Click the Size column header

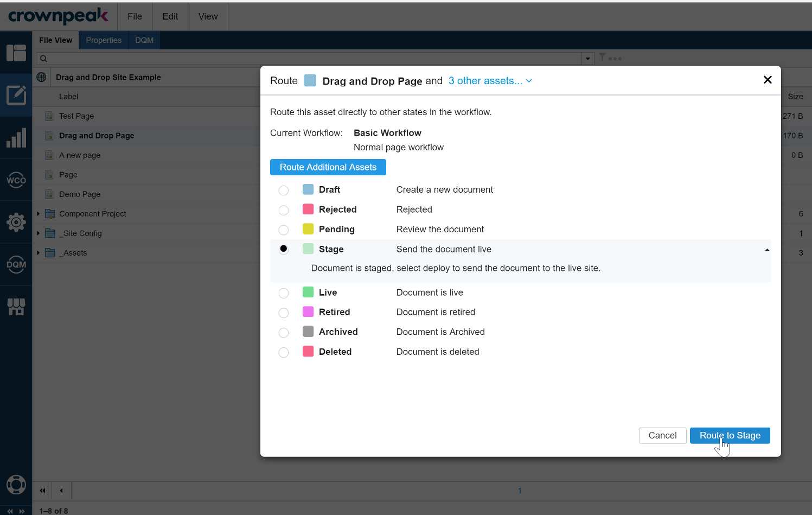(795, 97)
